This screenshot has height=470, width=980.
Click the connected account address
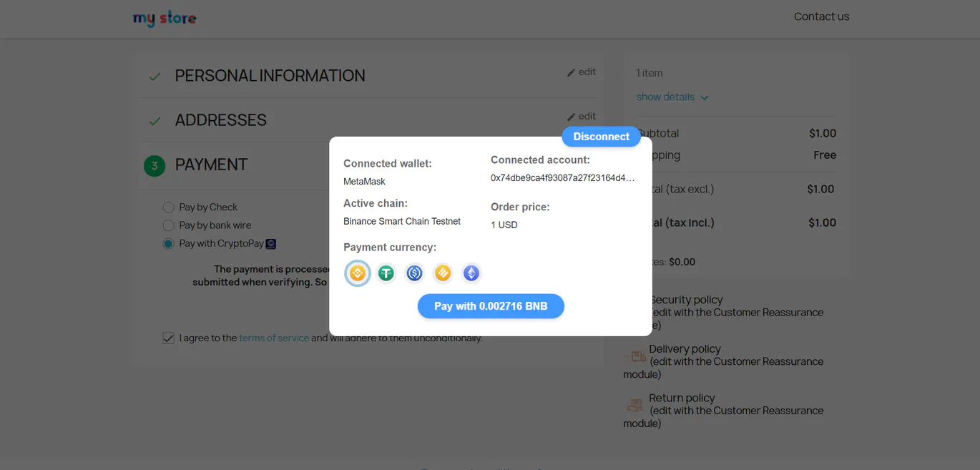coord(563,178)
